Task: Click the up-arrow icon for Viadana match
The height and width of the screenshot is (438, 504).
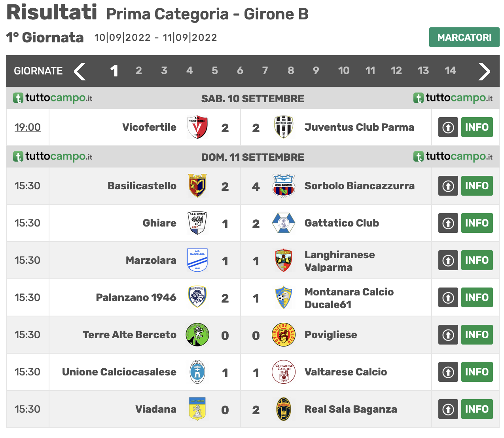Action: pos(448,409)
